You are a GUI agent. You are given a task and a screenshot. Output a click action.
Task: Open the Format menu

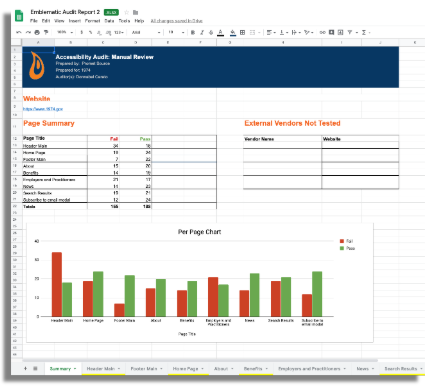(x=92, y=21)
